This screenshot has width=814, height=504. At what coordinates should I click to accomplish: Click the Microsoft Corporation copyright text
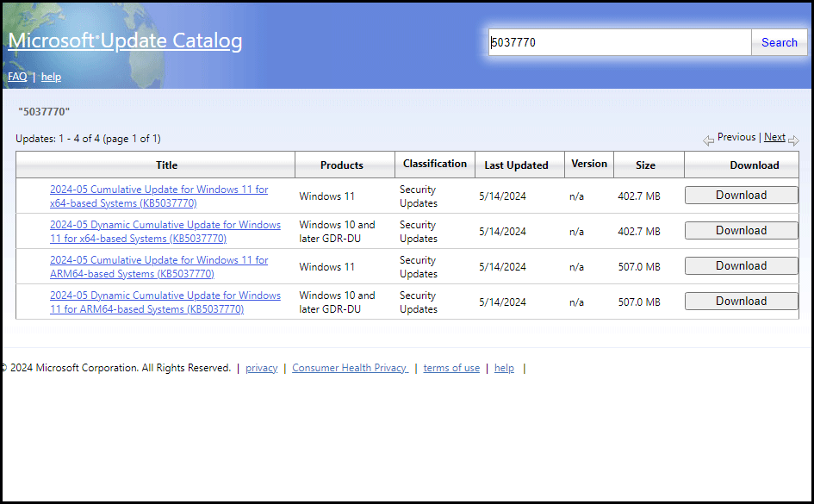click(x=116, y=368)
